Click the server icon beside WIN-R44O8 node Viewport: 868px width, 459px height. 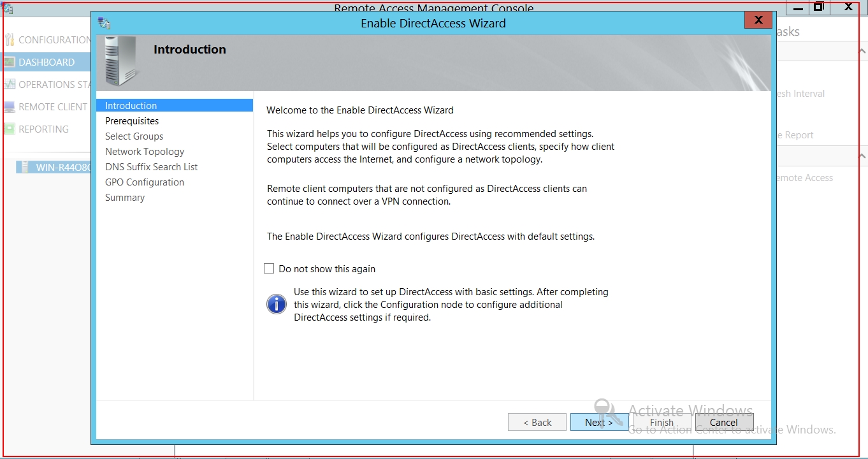click(x=25, y=168)
